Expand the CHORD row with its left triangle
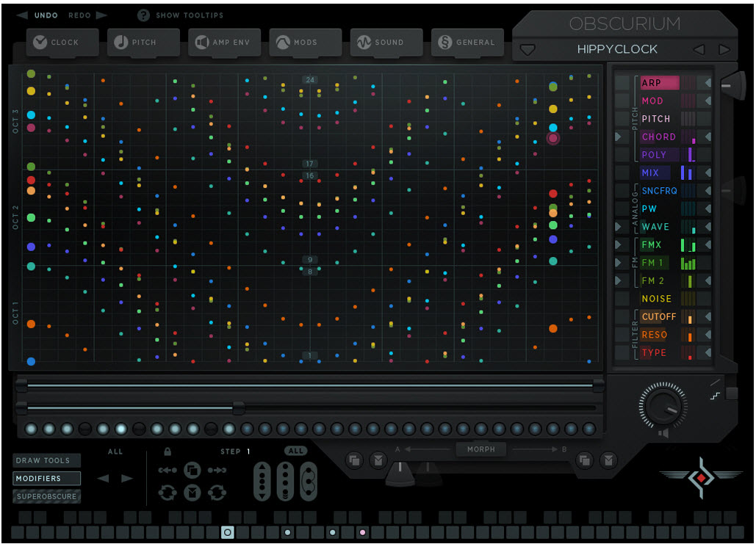This screenshot has width=756, height=544. click(618, 137)
